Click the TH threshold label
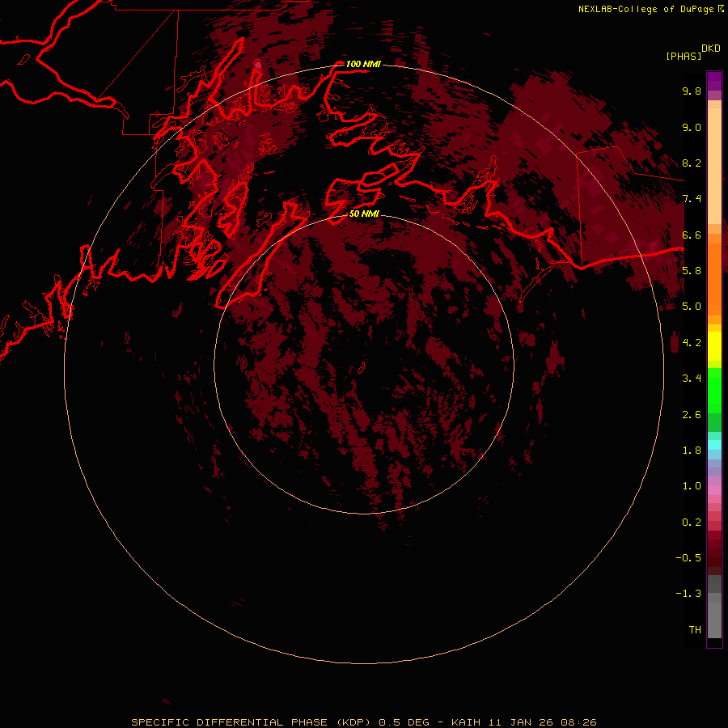728x728 pixels. tap(695, 630)
